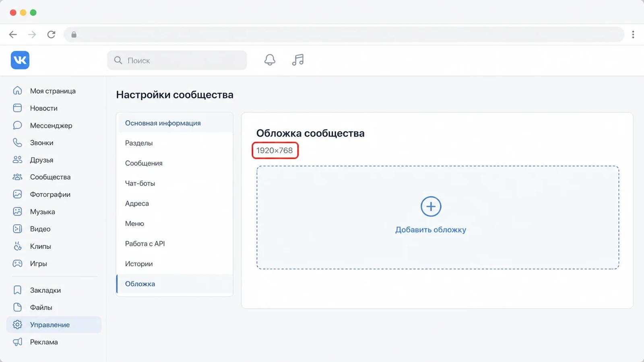The image size is (644, 362).
Task: Click the Сообщества group icon
Action: (x=17, y=177)
